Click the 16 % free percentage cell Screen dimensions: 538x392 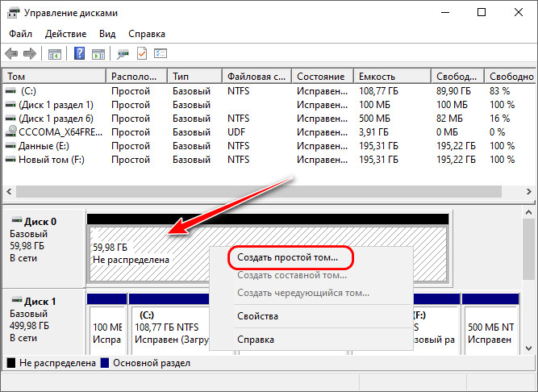(499, 119)
